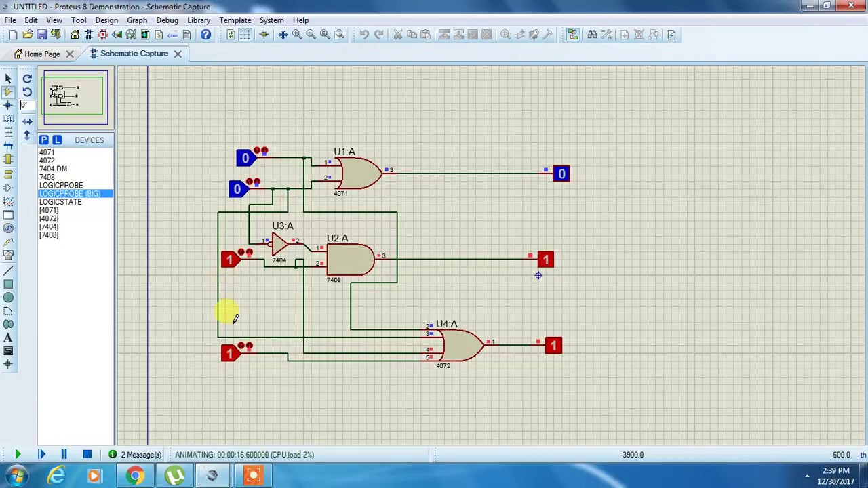The height and width of the screenshot is (488, 868).
Task: Click the binoculars Search and Tag icon
Action: pos(592,35)
